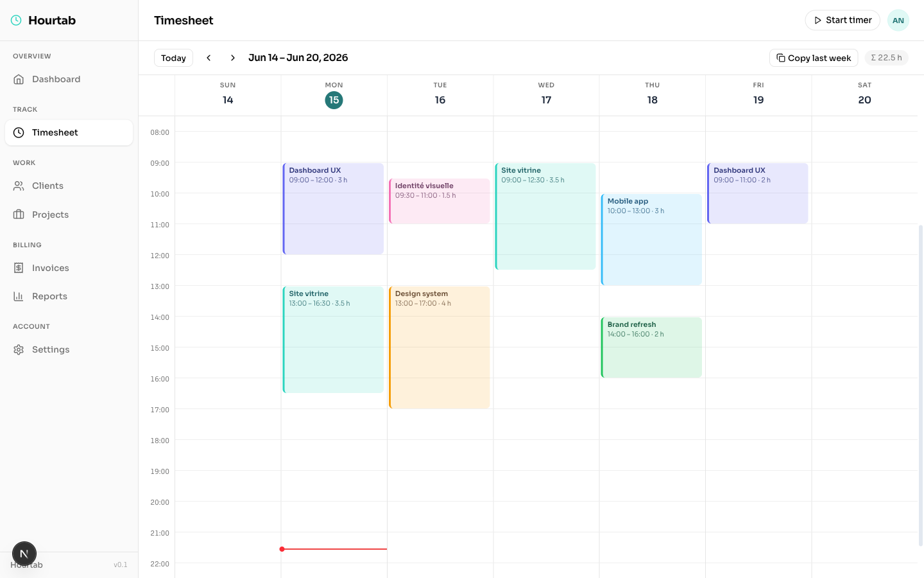Go to previous week with left chevron
Viewport: 924px width, 578px height.
click(x=209, y=58)
